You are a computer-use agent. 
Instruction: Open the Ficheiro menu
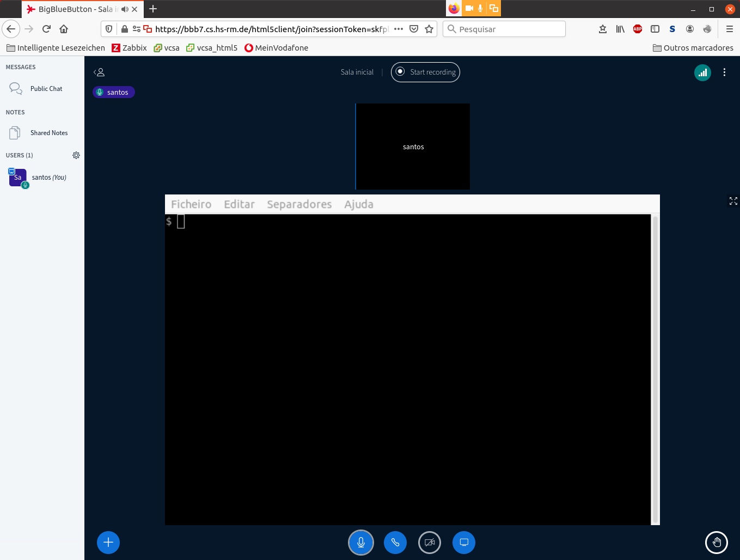click(x=191, y=204)
